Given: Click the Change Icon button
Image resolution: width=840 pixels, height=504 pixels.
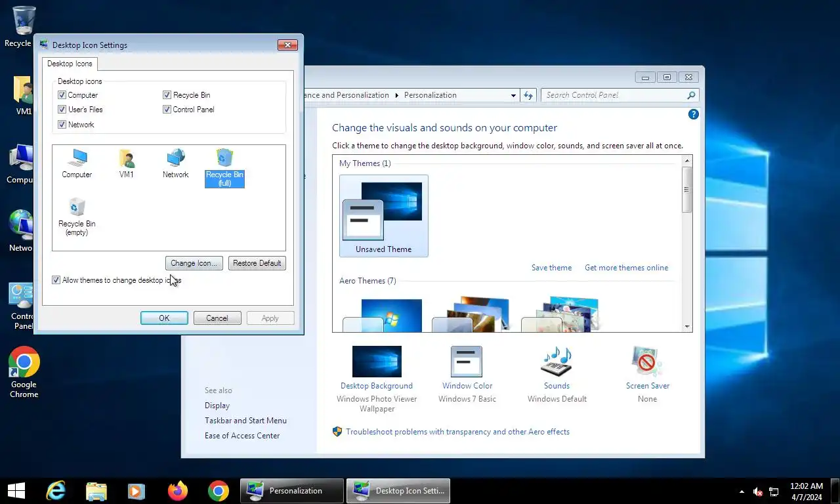Looking at the screenshot, I should coord(194,263).
